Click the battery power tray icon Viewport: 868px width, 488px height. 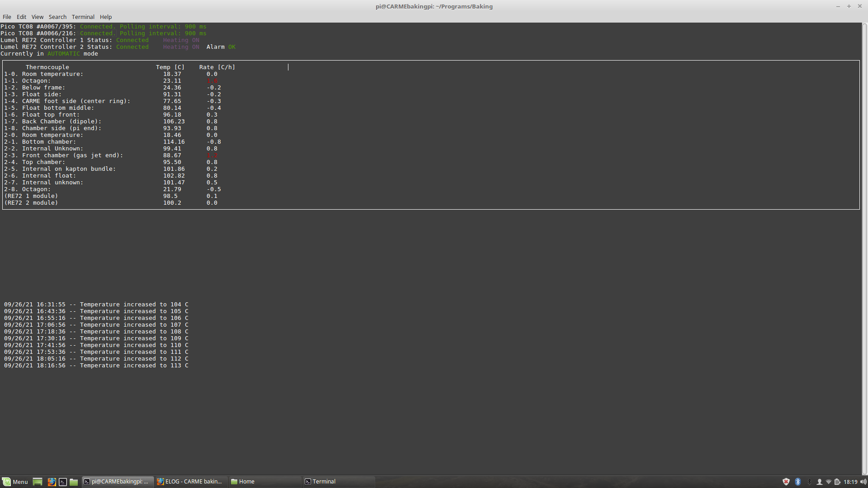coord(837,482)
